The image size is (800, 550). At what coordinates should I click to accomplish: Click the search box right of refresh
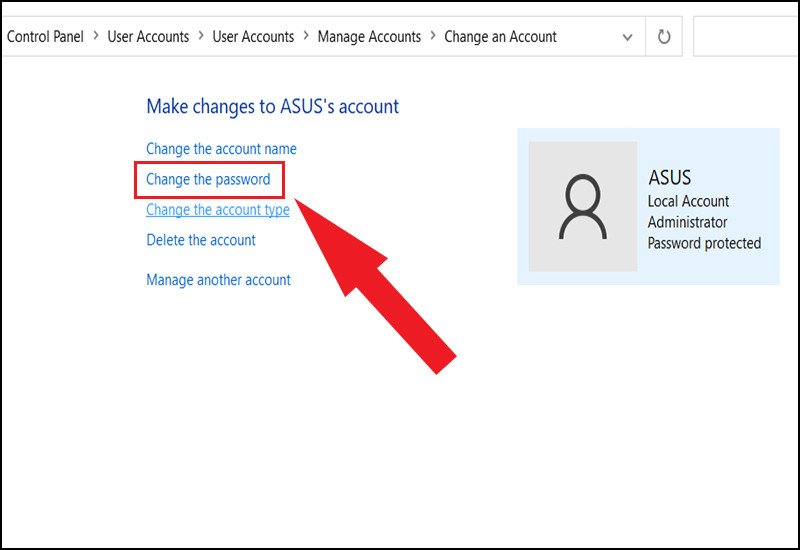(746, 36)
